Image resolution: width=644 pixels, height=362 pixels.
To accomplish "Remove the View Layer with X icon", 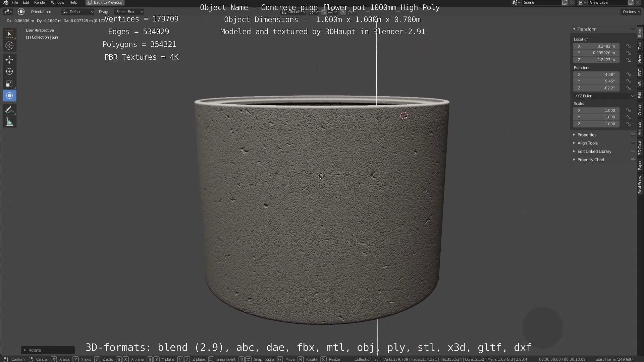I will coord(638,3).
